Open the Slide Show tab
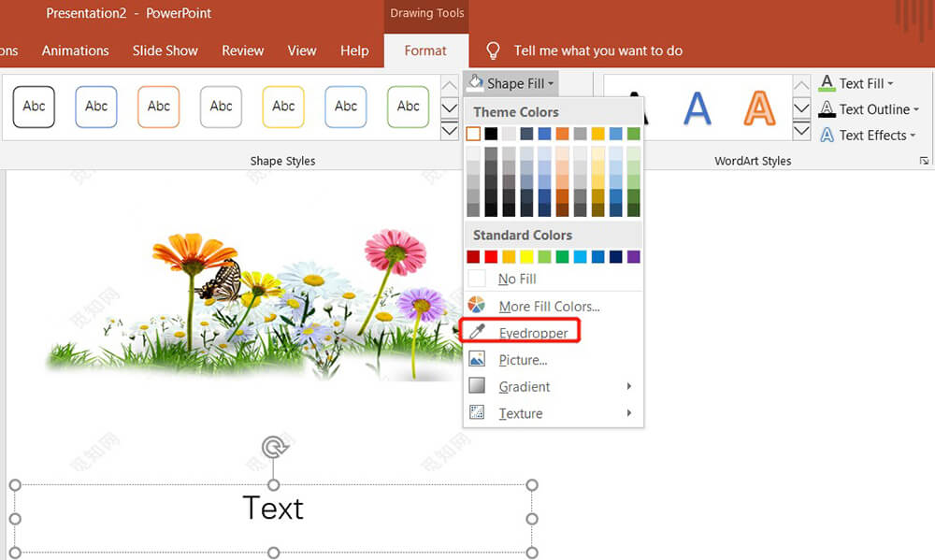 [x=165, y=50]
